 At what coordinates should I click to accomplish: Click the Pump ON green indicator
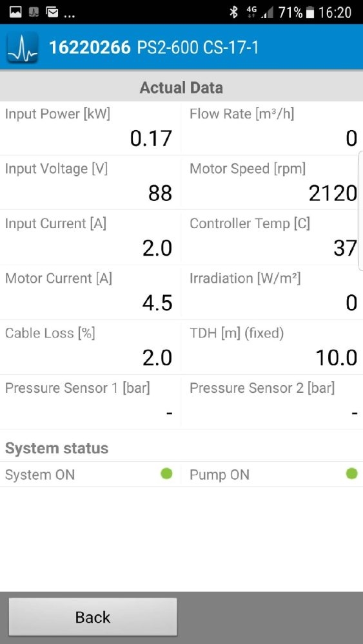[352, 473]
